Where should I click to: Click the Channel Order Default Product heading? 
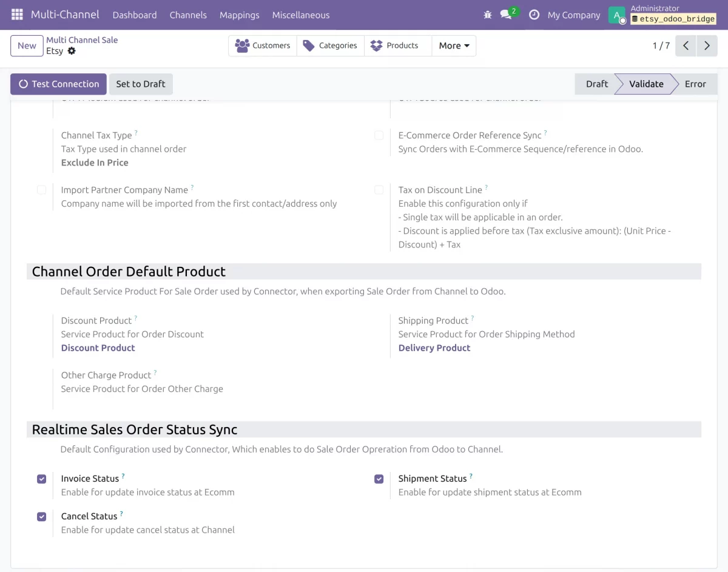pyautogui.click(x=129, y=271)
